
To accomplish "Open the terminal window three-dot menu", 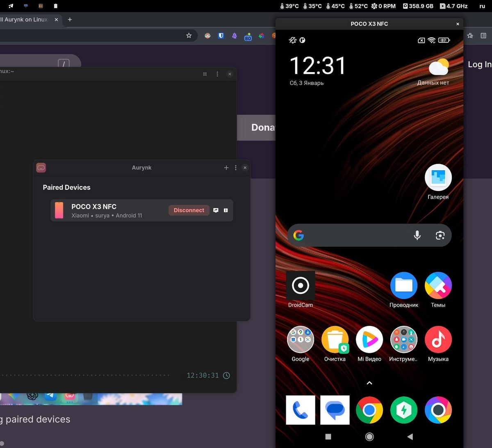I will [217, 74].
